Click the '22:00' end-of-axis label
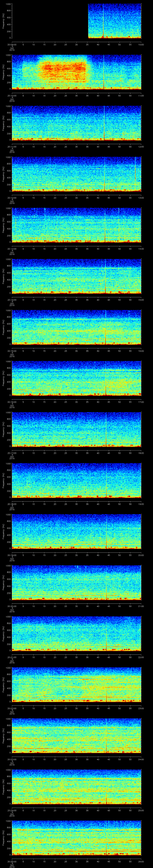The height and width of the screenshot is (868, 153). pos(141,657)
